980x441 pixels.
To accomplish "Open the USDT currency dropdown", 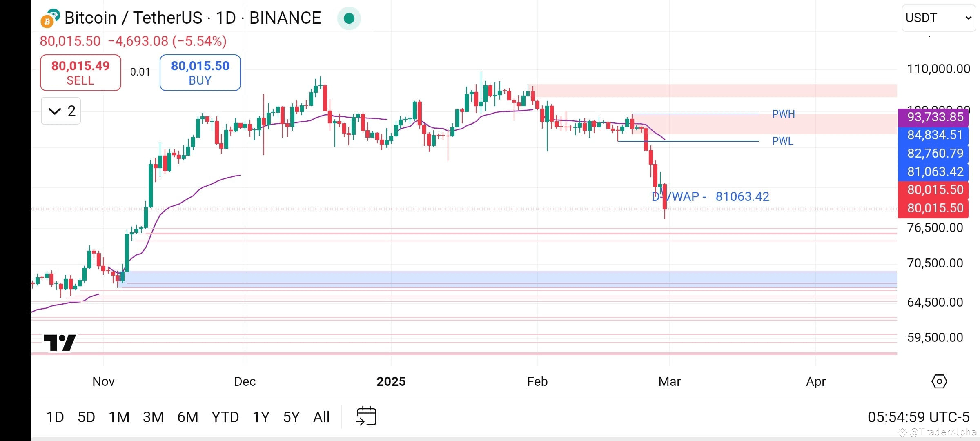I will pyautogui.click(x=938, y=18).
